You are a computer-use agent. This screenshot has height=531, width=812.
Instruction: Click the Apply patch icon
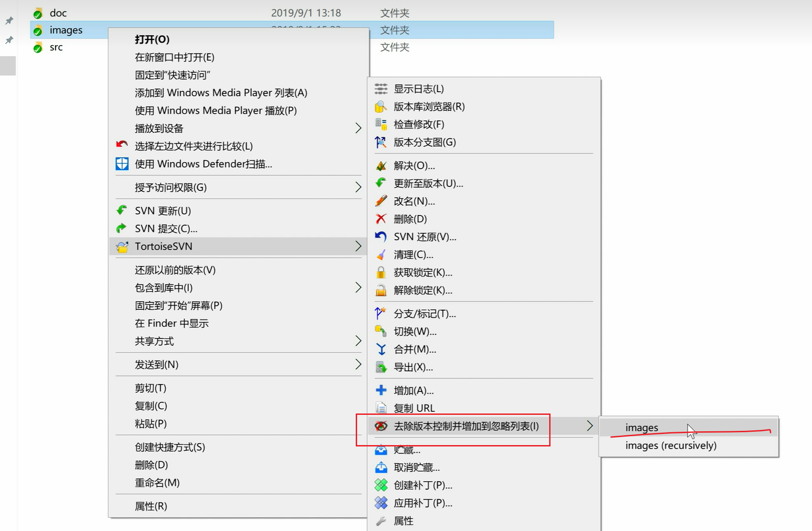tap(381, 503)
